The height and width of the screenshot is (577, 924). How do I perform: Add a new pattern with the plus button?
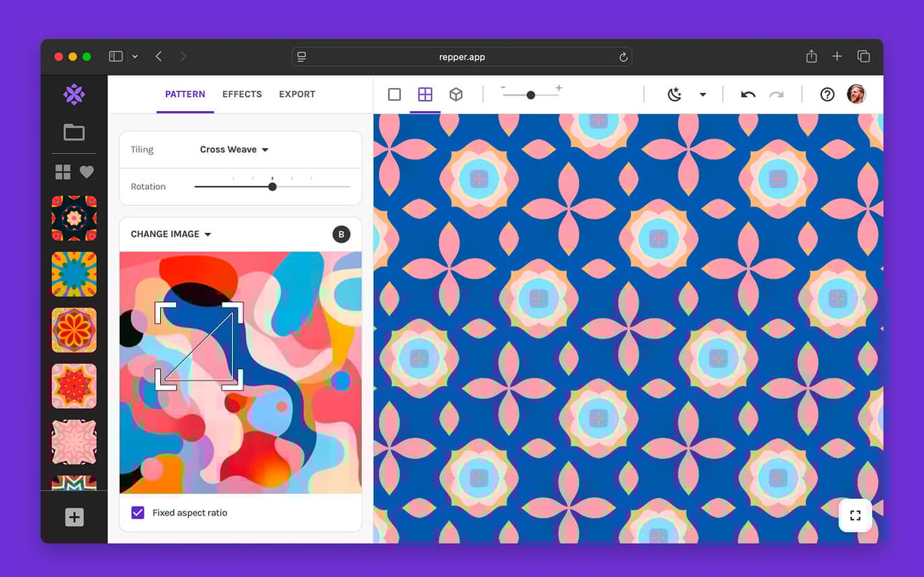[73, 517]
